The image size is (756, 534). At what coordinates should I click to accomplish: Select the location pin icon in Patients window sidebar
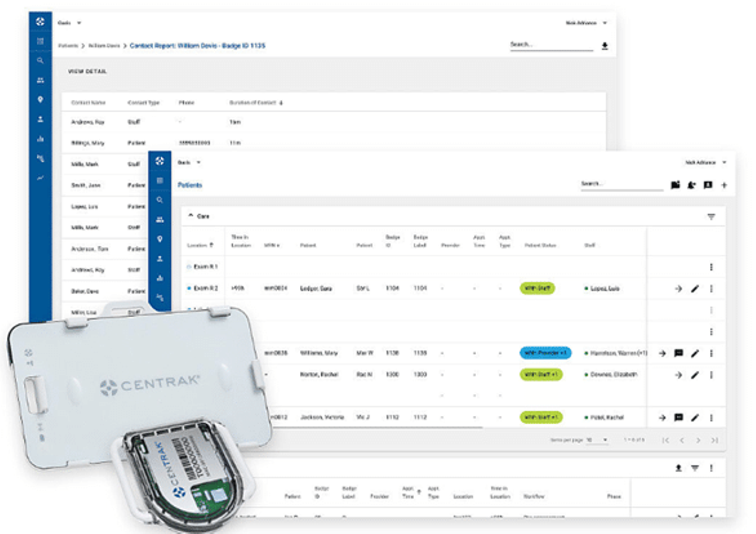pyautogui.click(x=160, y=239)
